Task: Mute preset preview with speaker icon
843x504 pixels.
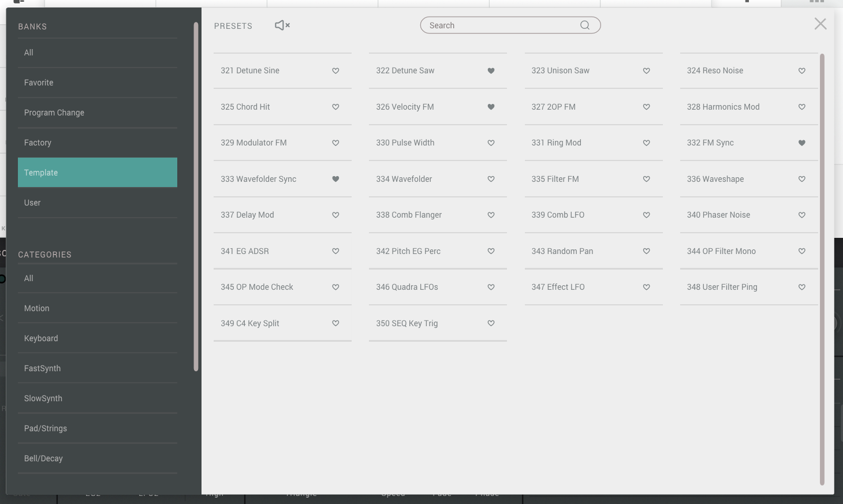Action: (x=282, y=25)
